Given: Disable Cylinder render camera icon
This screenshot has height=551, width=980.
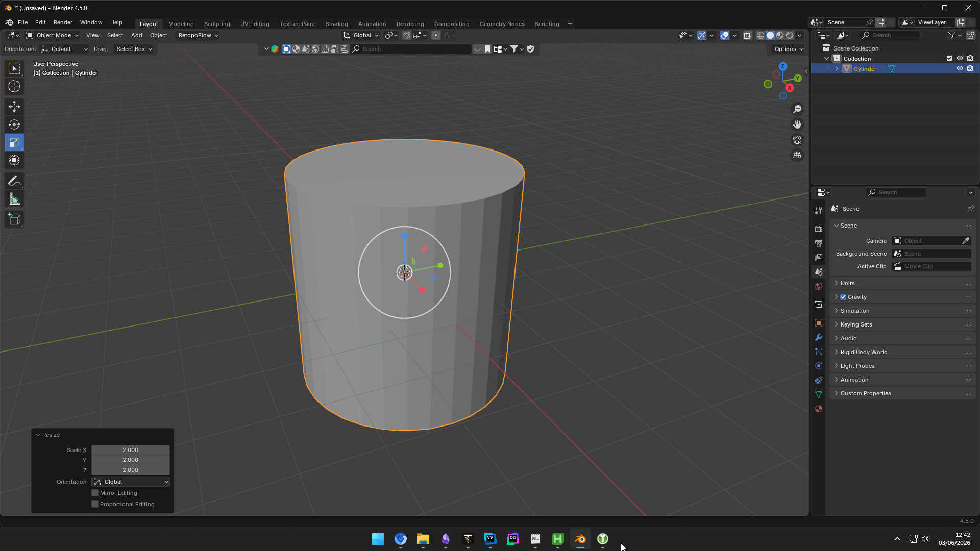Looking at the screenshot, I should pos(970,68).
